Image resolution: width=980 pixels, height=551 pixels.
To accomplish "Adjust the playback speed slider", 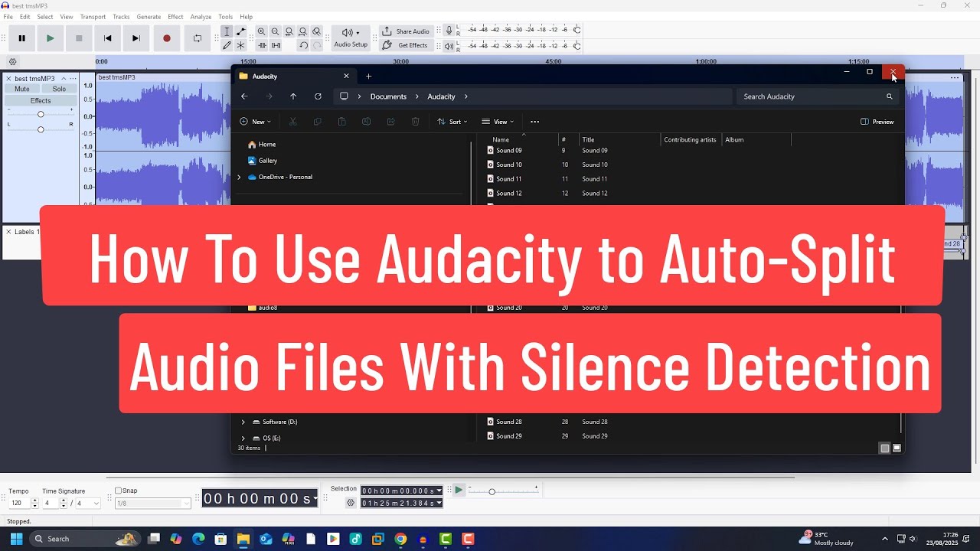I will (492, 491).
